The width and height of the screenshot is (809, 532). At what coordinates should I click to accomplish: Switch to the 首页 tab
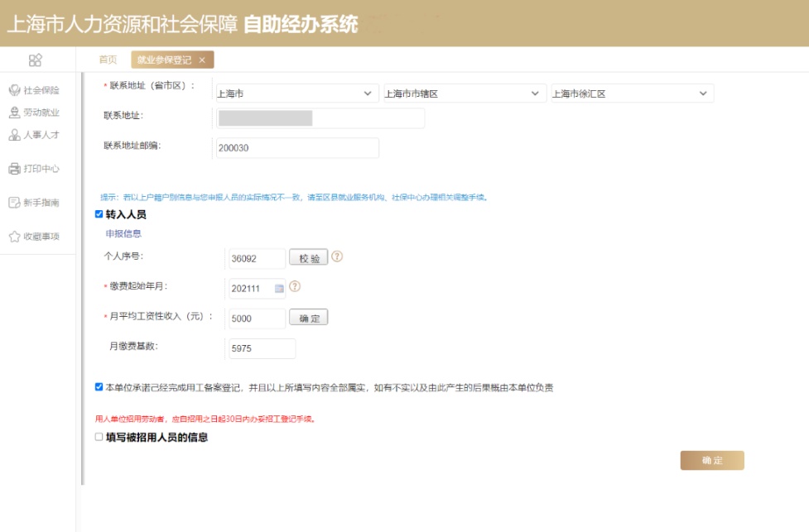pyautogui.click(x=108, y=60)
